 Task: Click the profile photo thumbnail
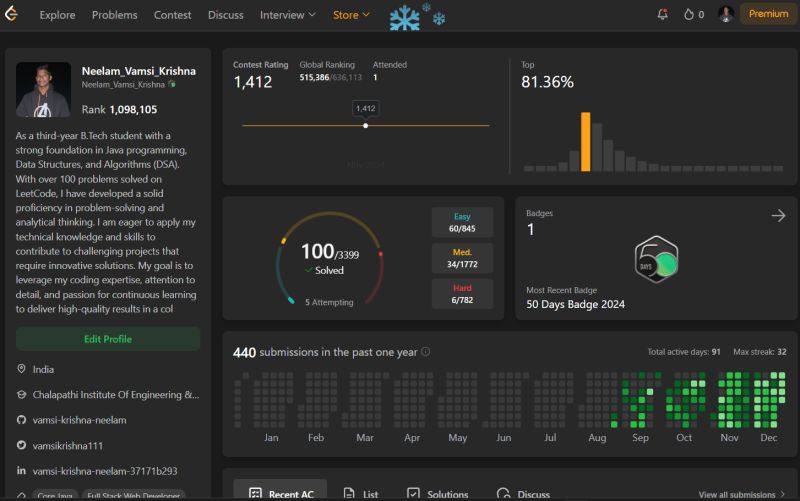(x=43, y=90)
